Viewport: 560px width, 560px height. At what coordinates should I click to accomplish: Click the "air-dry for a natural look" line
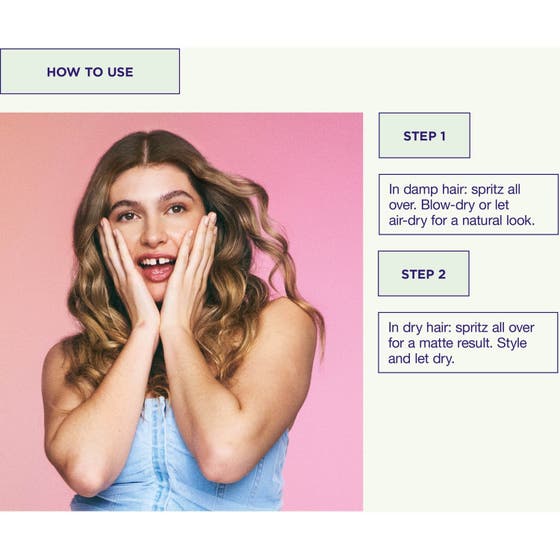coord(462,221)
